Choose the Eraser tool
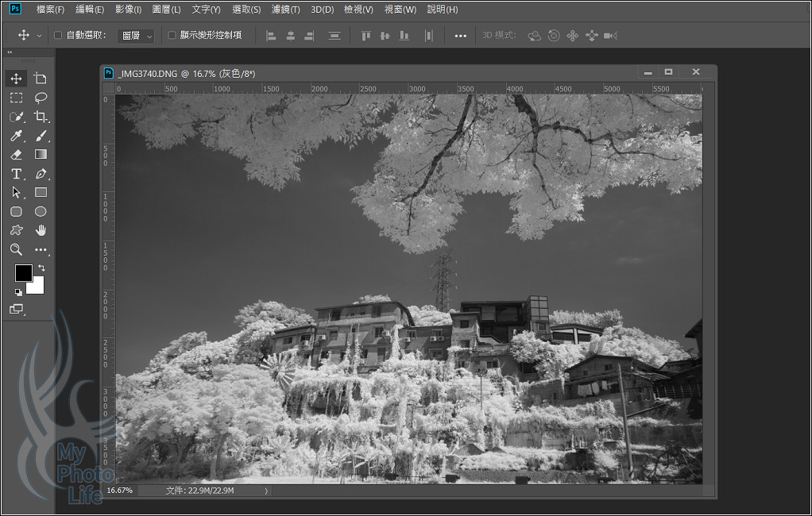The image size is (812, 516). click(x=16, y=155)
